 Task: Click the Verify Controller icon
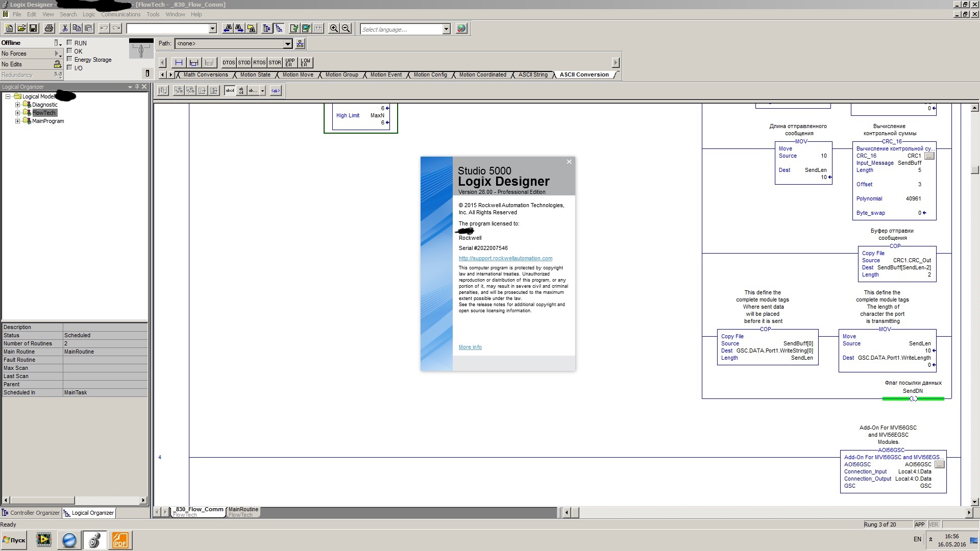[306, 29]
